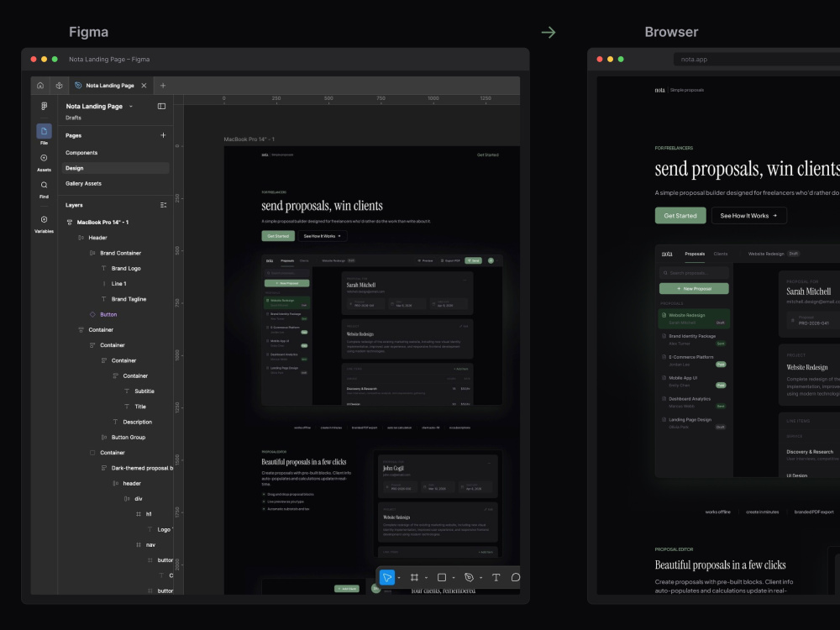Select the Description layer
The width and height of the screenshot is (840, 630).
[x=137, y=422]
